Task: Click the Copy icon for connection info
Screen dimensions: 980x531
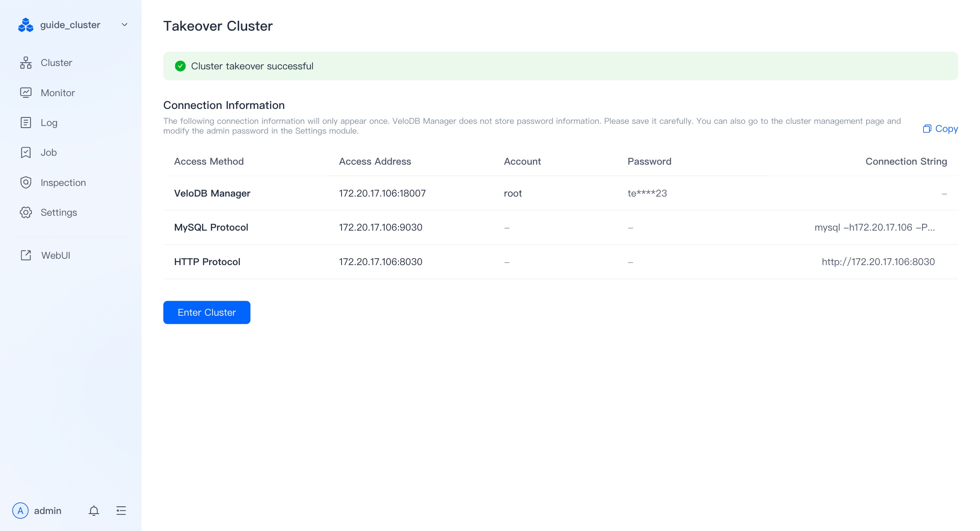Action: point(927,128)
